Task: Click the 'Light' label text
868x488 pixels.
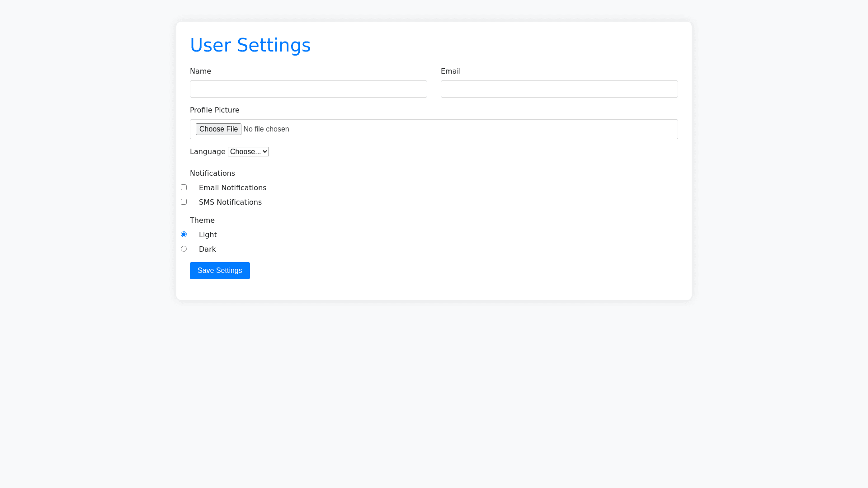Action: point(208,235)
